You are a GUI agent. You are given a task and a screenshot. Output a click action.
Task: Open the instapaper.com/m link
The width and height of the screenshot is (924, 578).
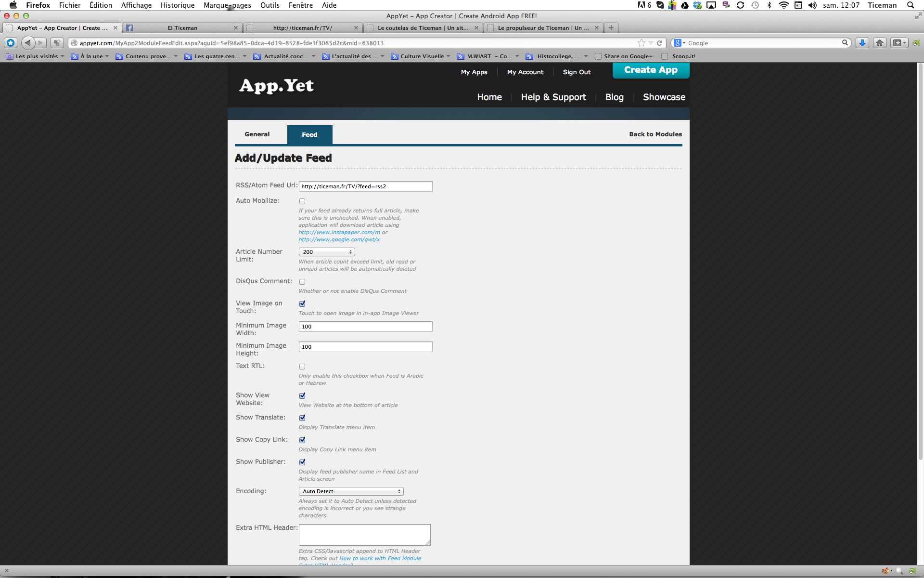[x=339, y=232]
